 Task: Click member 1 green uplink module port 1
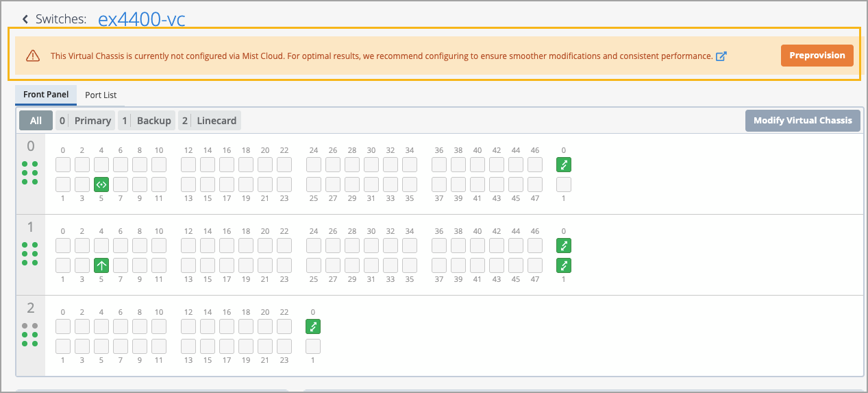(564, 265)
